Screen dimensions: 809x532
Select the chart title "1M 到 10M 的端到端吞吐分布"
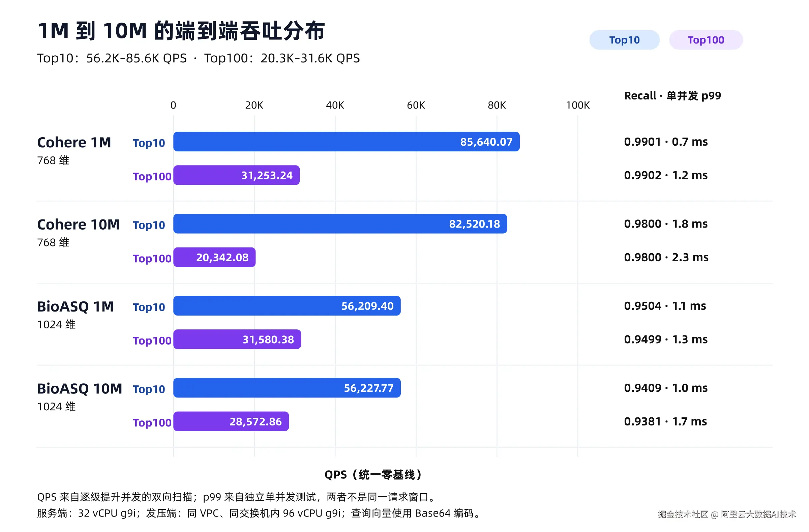click(181, 31)
